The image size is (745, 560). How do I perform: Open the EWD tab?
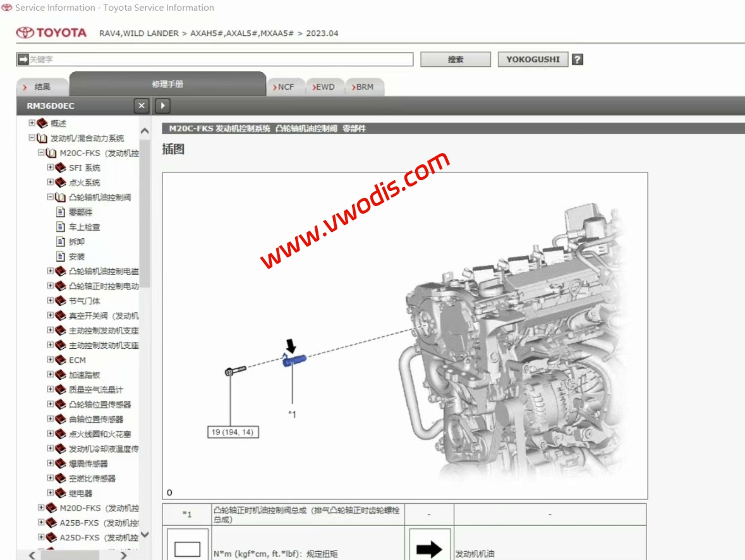click(x=324, y=86)
